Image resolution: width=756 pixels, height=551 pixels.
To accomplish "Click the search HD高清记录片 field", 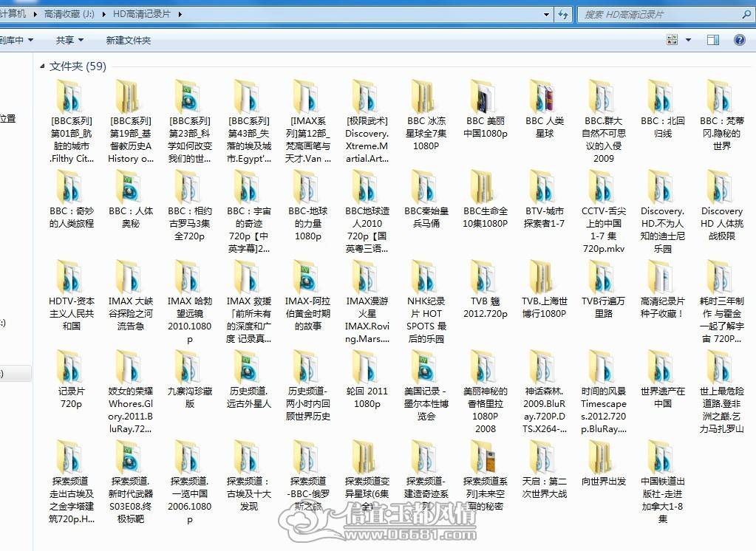I will (665, 15).
